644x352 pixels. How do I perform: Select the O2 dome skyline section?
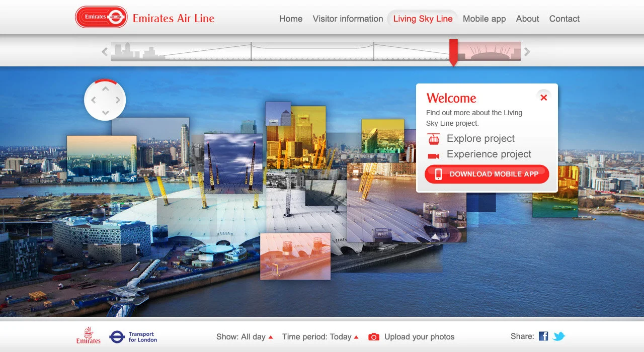pos(489,52)
